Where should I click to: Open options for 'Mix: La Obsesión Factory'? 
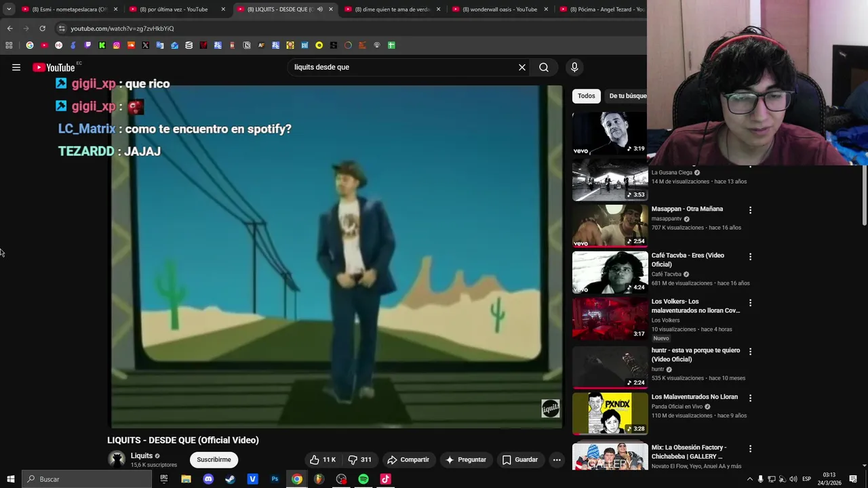750,449
